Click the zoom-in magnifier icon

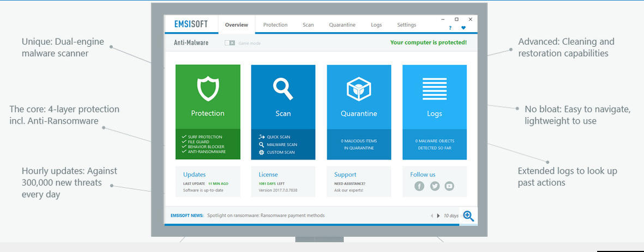(x=468, y=216)
